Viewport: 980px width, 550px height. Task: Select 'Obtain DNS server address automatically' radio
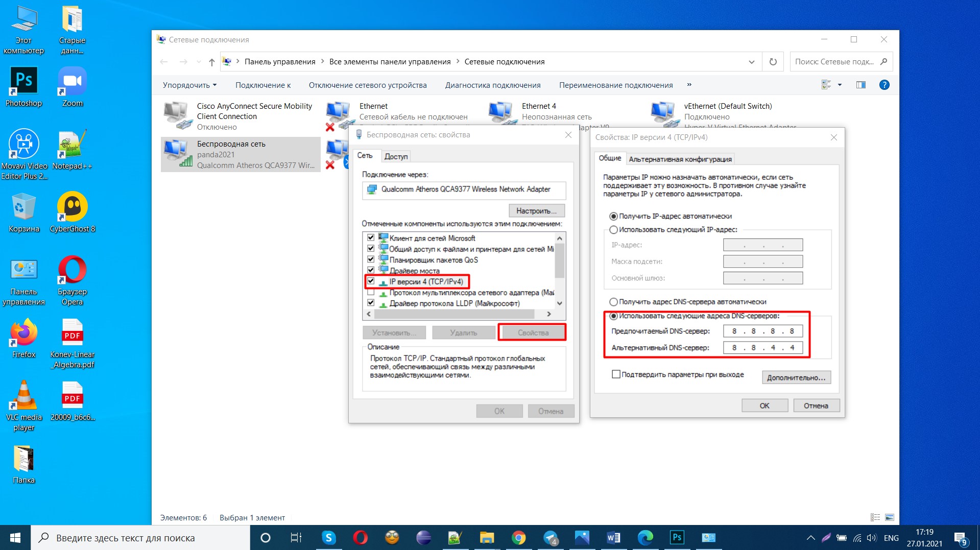[x=614, y=302]
